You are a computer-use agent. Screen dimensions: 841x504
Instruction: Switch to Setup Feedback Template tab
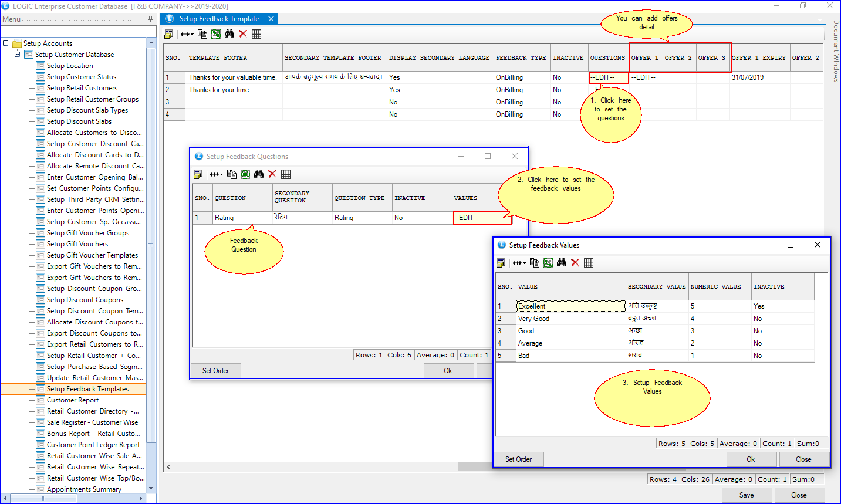click(x=219, y=19)
